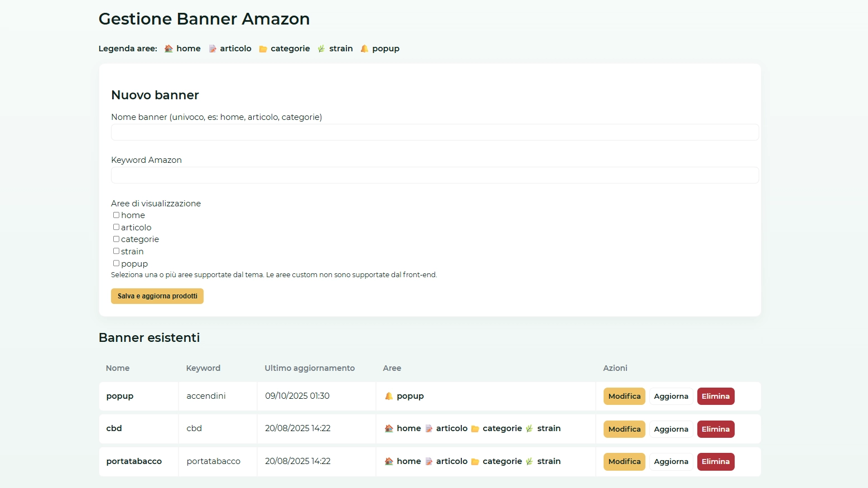Tick the popup area checkbox
This screenshot has width=868, height=488.
click(116, 263)
